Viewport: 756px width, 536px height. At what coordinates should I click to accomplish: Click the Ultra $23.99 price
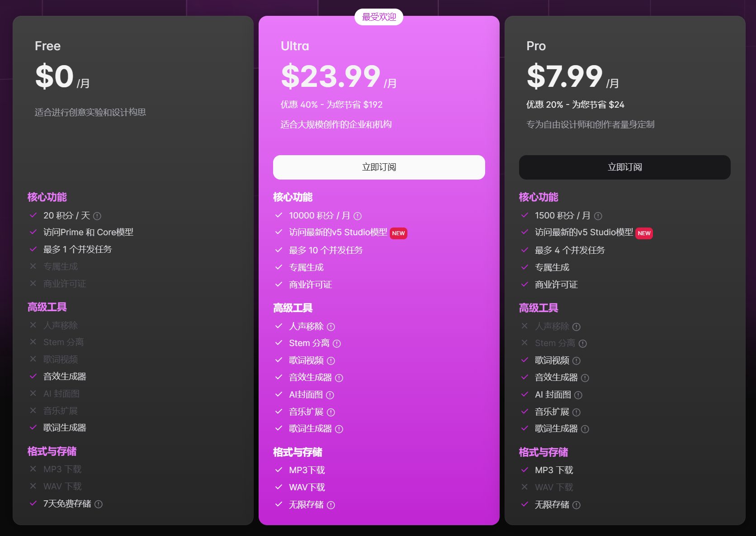coord(331,76)
